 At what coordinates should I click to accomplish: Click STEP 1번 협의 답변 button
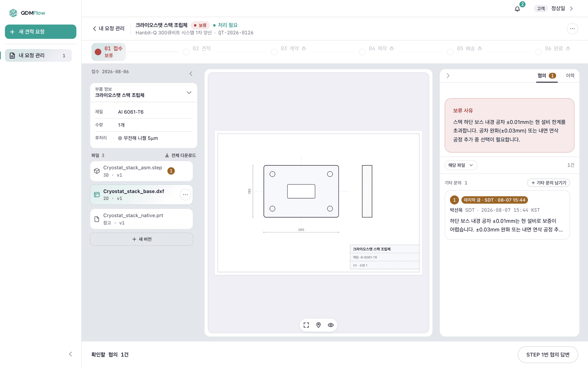pos(548,355)
